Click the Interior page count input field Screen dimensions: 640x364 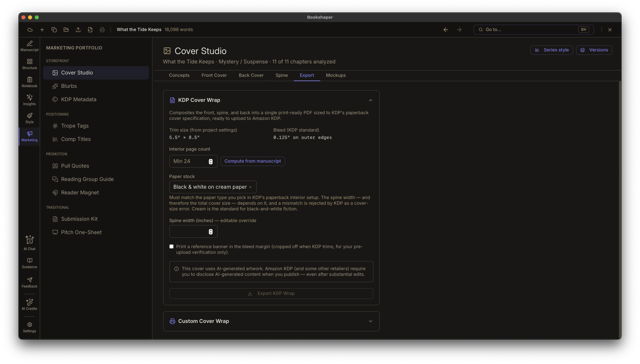tap(193, 161)
